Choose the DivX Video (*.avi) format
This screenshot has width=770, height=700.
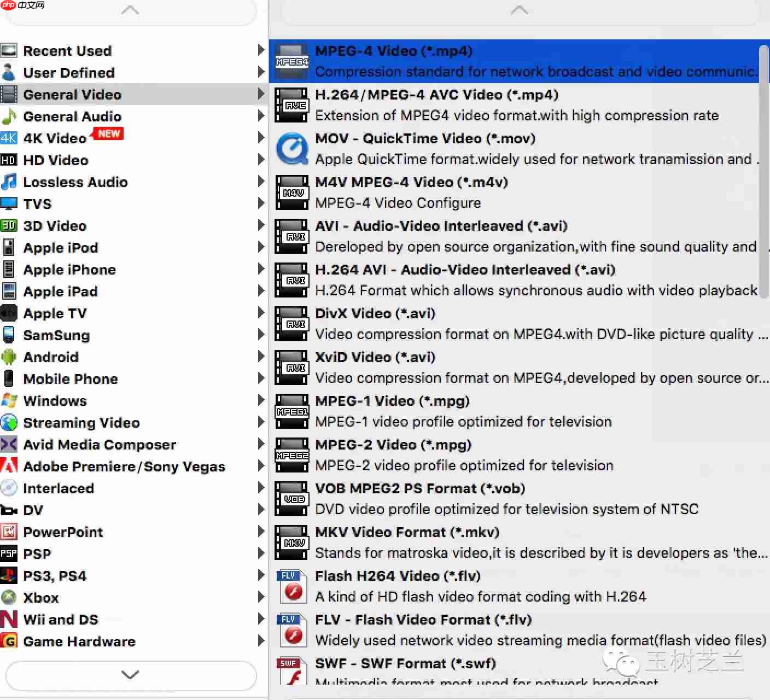click(x=375, y=313)
